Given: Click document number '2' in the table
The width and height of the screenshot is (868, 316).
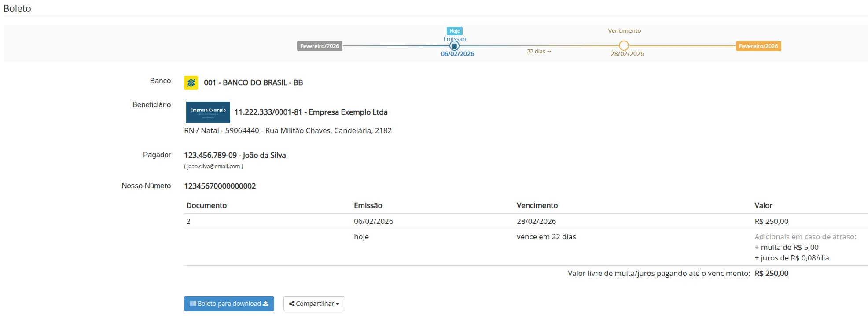Looking at the screenshot, I should click(x=188, y=221).
